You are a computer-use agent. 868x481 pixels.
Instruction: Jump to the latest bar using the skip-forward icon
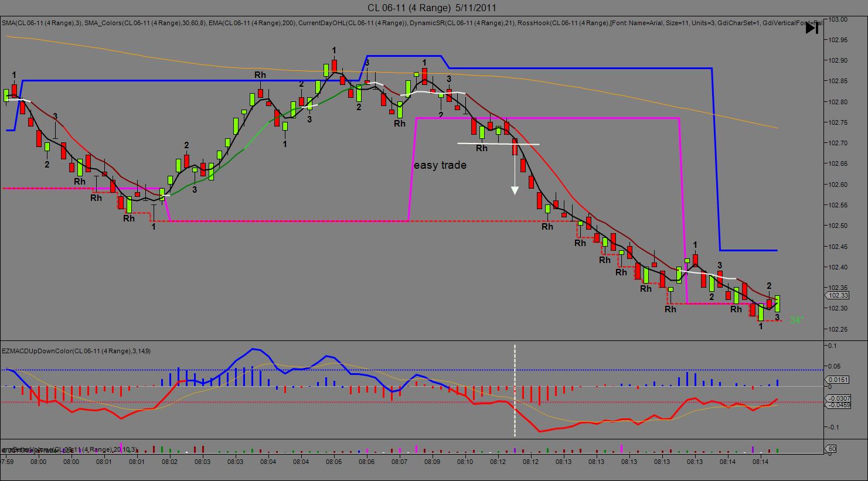(812, 28)
